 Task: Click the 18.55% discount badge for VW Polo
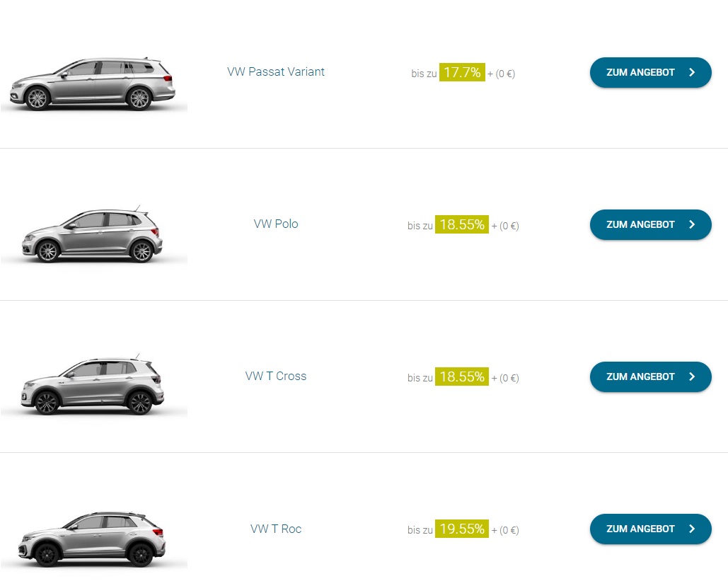click(x=462, y=225)
